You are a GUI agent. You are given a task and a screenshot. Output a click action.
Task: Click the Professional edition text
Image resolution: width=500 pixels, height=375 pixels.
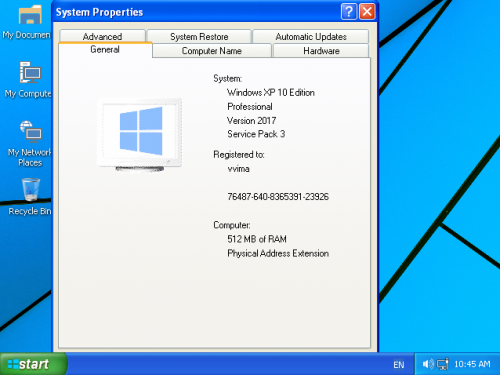pos(250,106)
